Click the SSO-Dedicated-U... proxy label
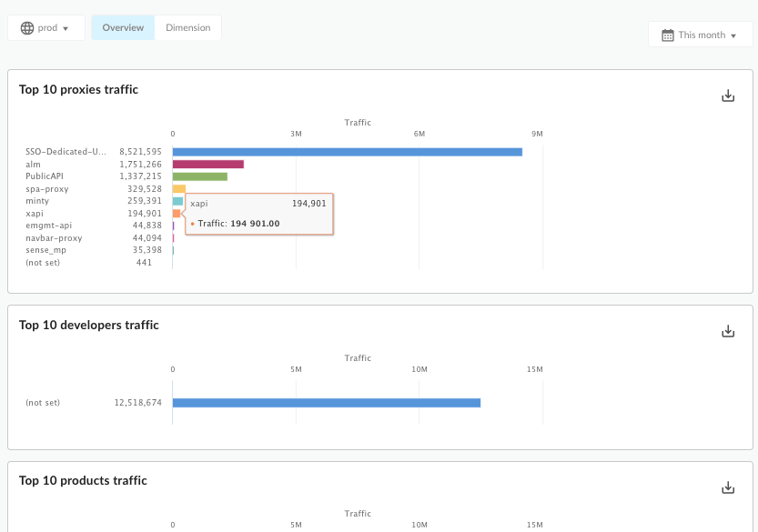The width and height of the screenshot is (758, 532). pos(66,152)
